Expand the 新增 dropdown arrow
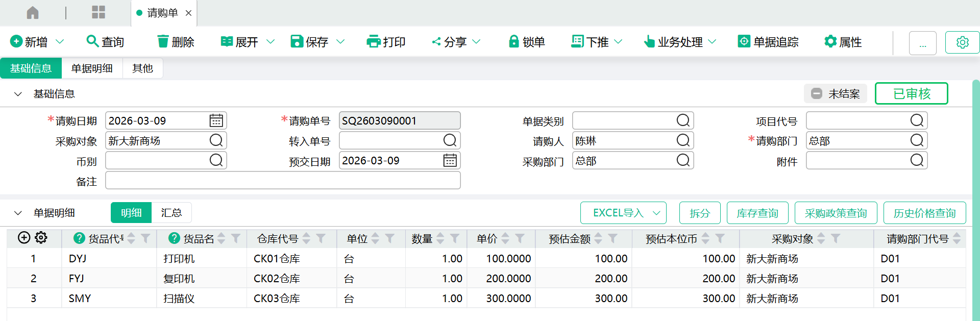Viewport: 980px width, 321px height. tap(60, 41)
